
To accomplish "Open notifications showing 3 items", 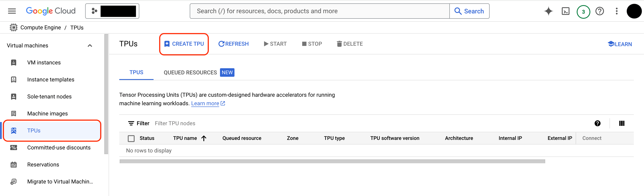I will 583,11.
